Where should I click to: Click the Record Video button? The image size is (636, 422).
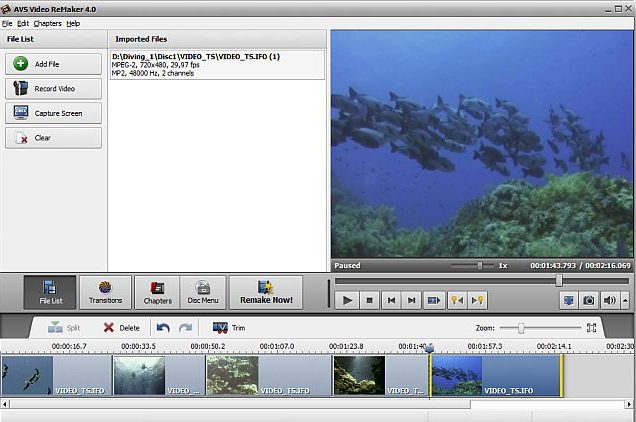click(53, 88)
